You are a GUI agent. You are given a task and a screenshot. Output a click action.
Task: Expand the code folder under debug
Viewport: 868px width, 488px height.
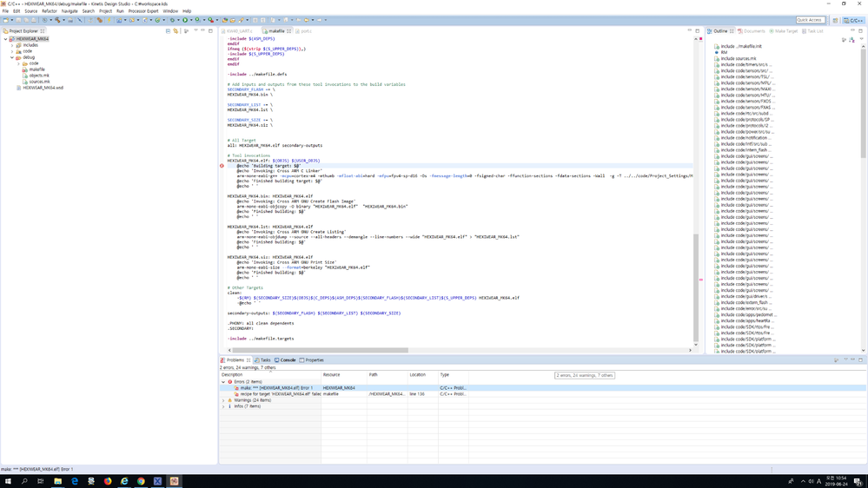pyautogui.click(x=19, y=63)
